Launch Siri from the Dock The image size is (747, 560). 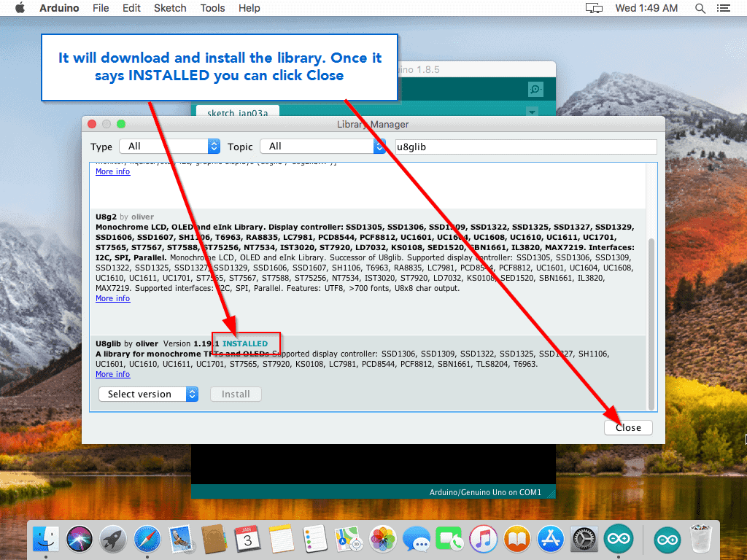pyautogui.click(x=80, y=539)
